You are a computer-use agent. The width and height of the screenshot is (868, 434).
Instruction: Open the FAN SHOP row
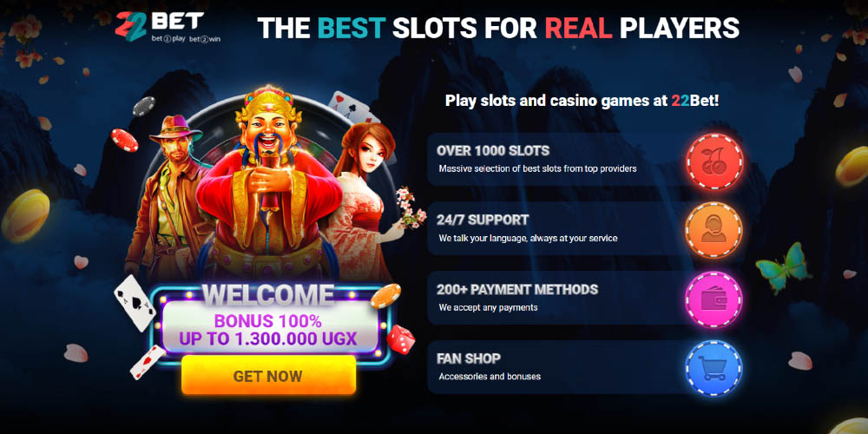tap(586, 367)
